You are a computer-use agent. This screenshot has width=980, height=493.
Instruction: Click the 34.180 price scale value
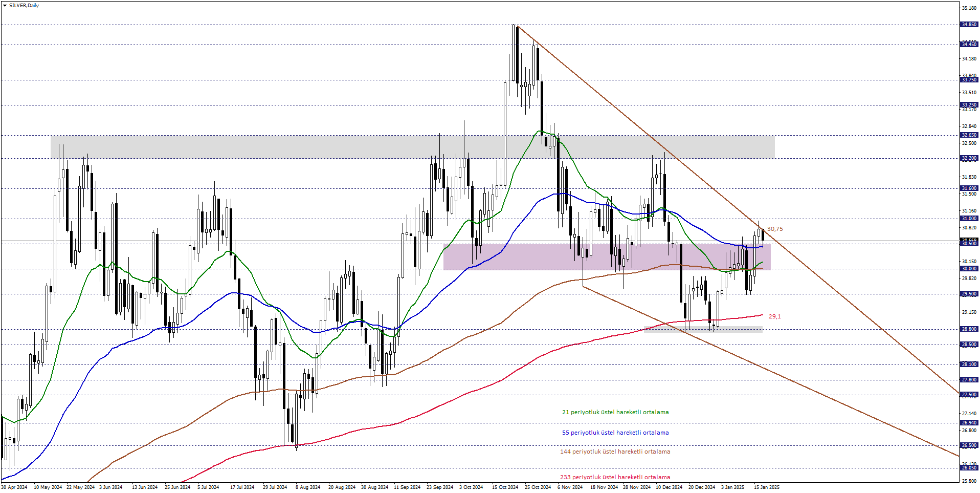point(969,59)
